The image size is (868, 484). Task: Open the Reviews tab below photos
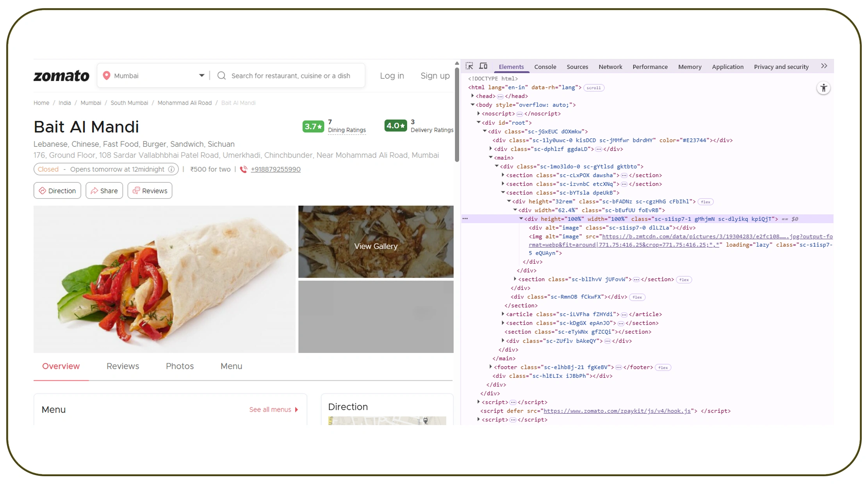(x=123, y=366)
